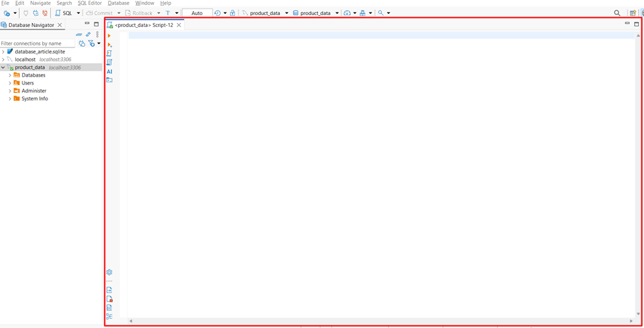Open editor settings gear icon
Viewport: 644px width, 328px height.
click(x=109, y=272)
